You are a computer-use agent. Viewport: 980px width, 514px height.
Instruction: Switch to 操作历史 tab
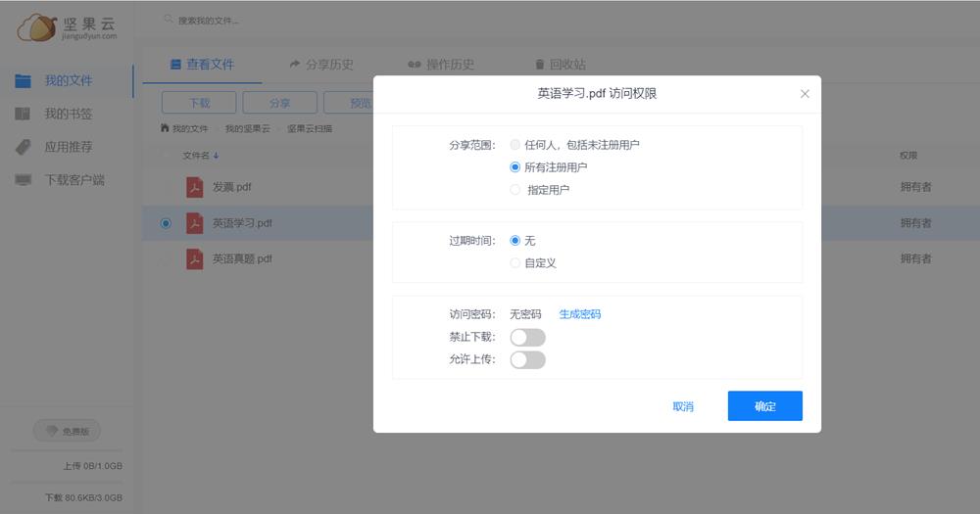tap(441, 65)
